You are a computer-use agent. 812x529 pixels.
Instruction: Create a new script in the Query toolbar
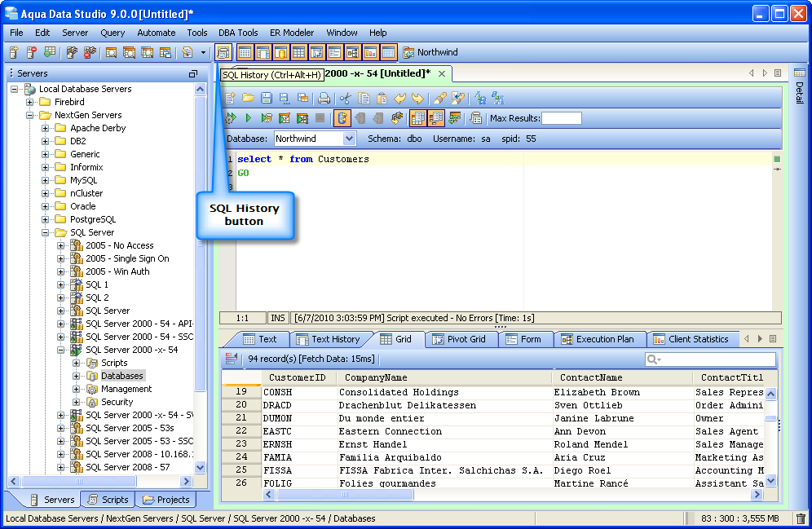(231, 99)
